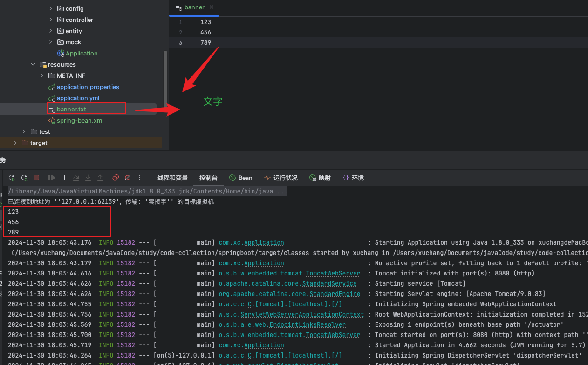This screenshot has width=588, height=365.
Task: Click the Step Over icon
Action: 76,178
